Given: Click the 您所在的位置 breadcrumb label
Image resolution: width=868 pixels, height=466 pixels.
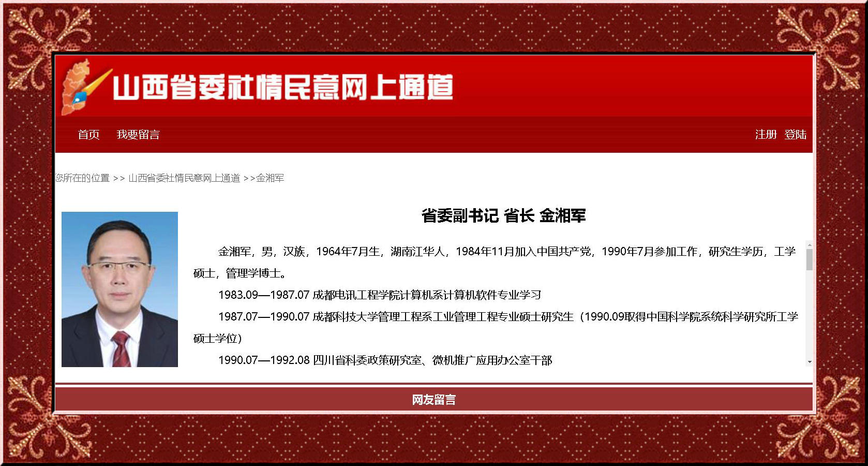Looking at the screenshot, I should pyautogui.click(x=83, y=178).
